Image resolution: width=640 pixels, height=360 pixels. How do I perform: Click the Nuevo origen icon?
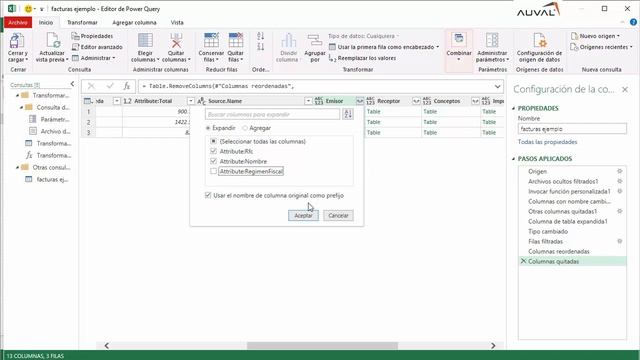click(574, 36)
